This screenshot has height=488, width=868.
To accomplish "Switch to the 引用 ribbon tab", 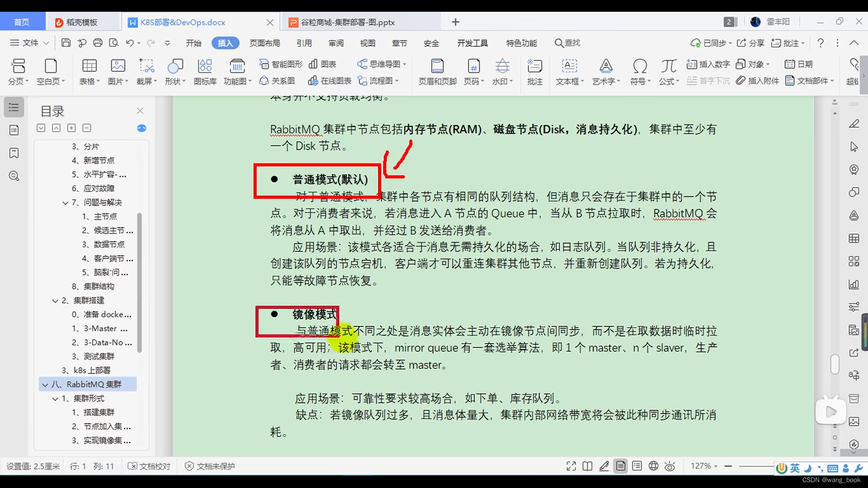I will 304,43.
